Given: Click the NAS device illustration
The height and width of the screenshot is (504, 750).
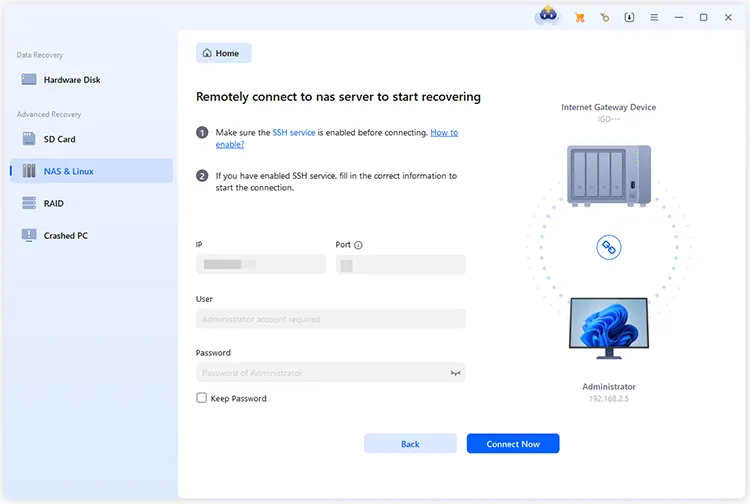Looking at the screenshot, I should tap(609, 176).
